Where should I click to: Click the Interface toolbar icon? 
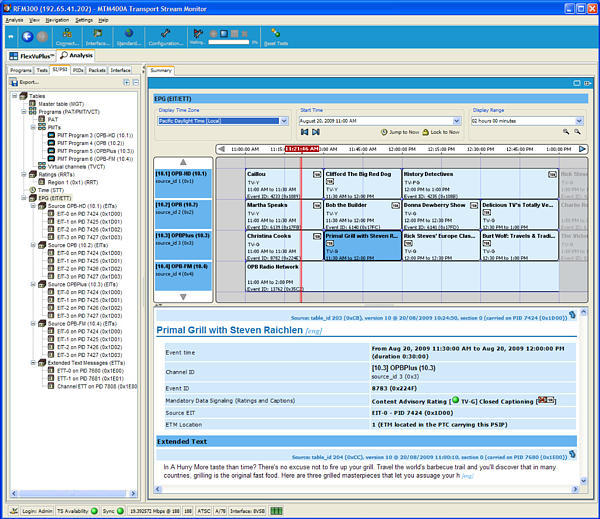(x=98, y=34)
